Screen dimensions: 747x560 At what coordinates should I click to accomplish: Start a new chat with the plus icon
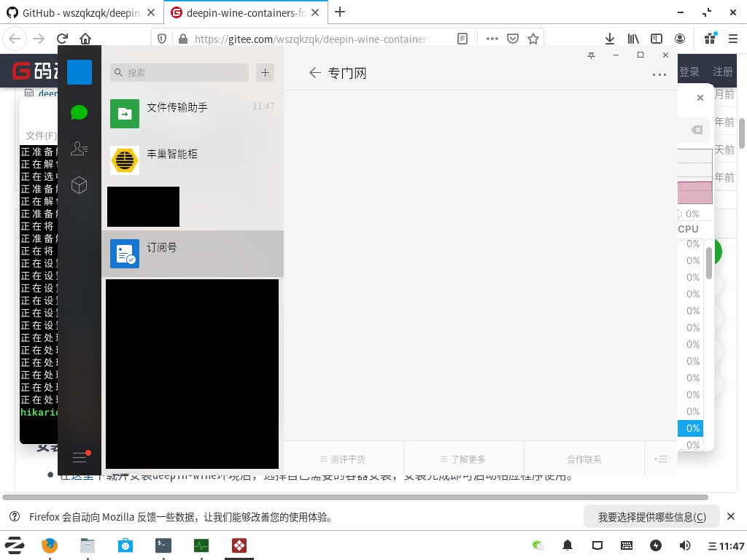[265, 72]
